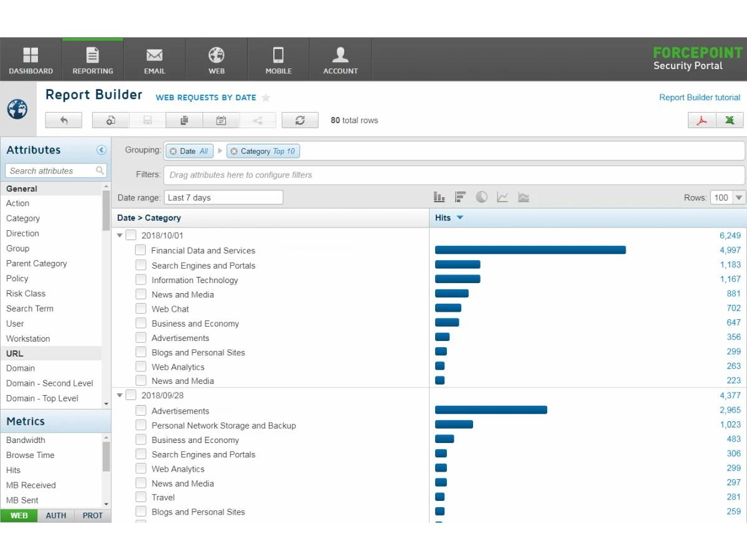Click the grayed-out share icon
The height and width of the screenshot is (560, 747).
258,120
